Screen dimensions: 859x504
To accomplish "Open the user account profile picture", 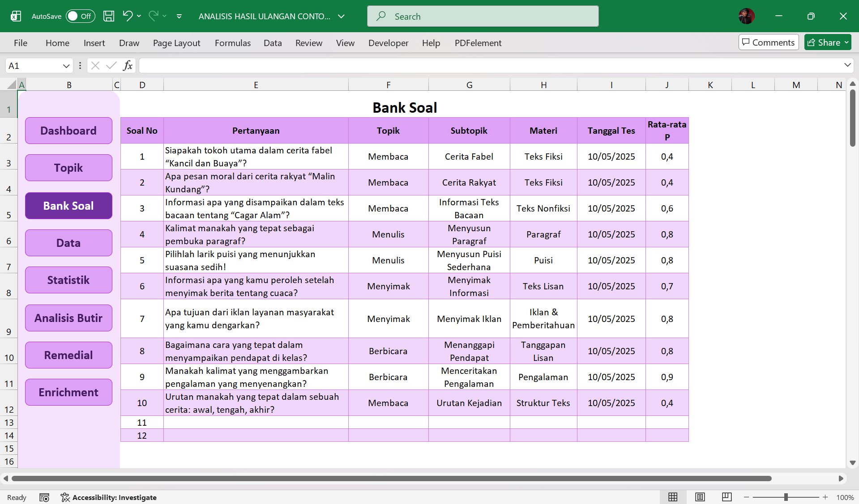I will point(746,16).
